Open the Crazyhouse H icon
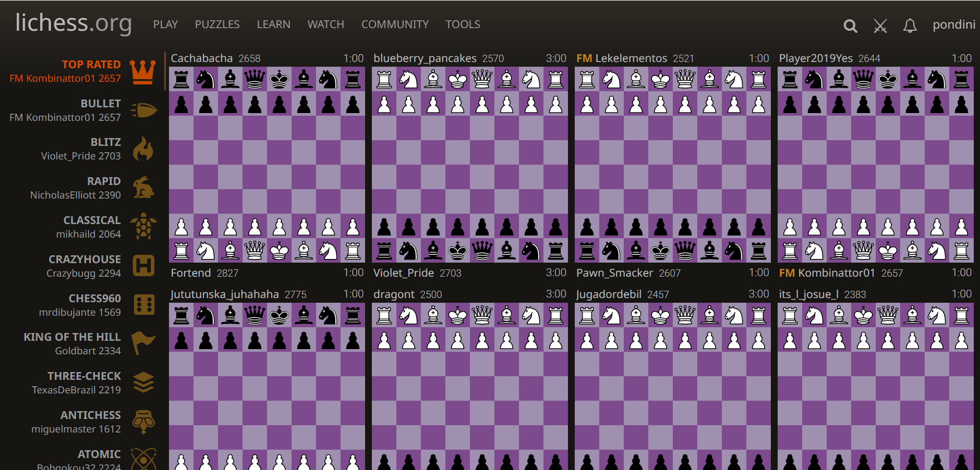This screenshot has height=470, width=980. point(143,266)
